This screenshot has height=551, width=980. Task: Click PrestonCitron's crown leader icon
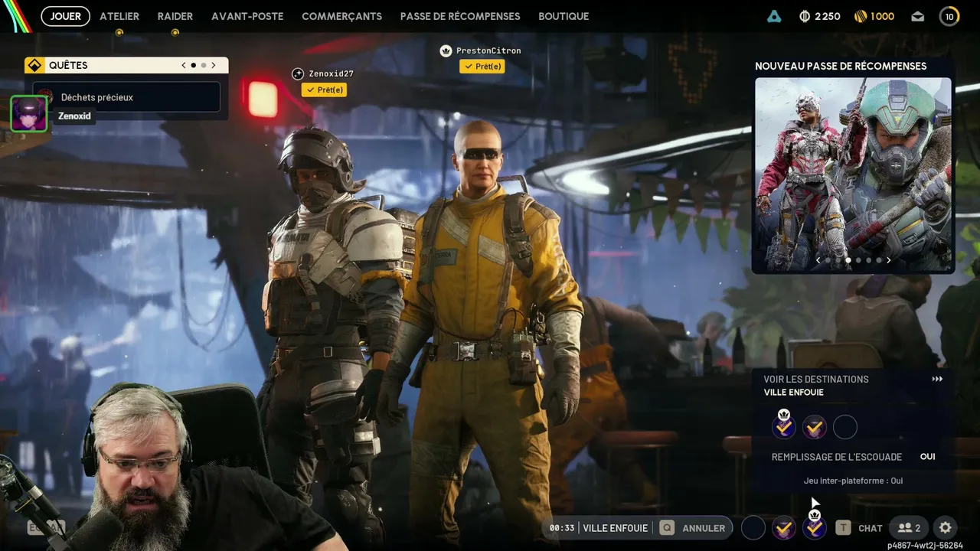pos(446,51)
